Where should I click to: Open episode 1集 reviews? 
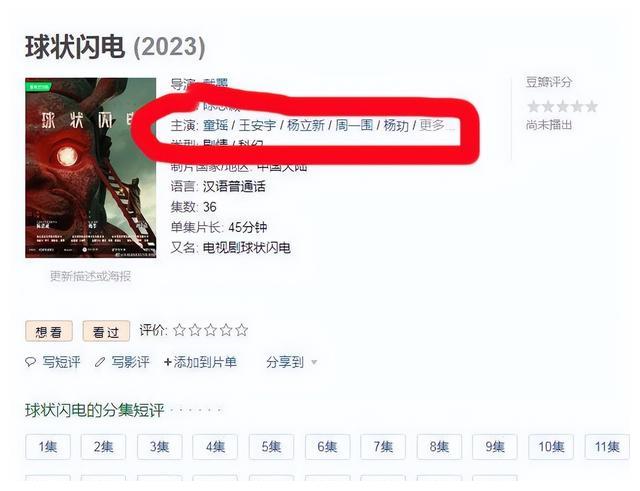(48, 447)
